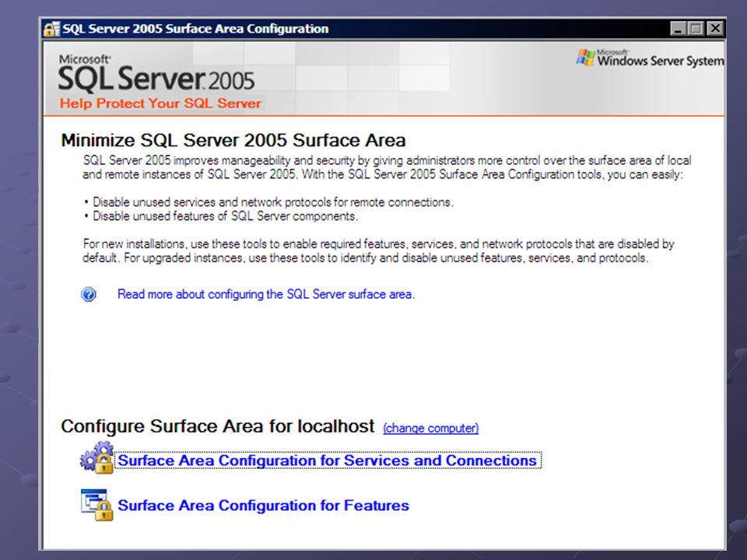Viewport: 747px width, 560px height.
Task: Click the 'SQL Server 2005 Surface Area Configuration' title text
Action: (x=196, y=29)
